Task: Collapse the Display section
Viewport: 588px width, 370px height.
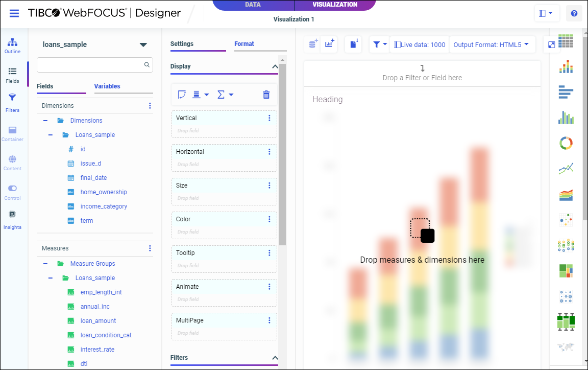Action: (275, 66)
